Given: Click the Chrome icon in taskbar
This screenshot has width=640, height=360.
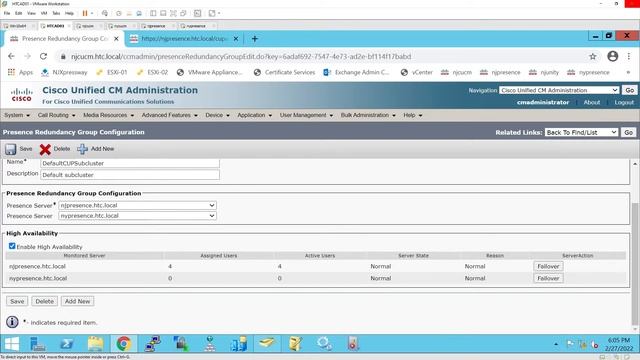Looking at the screenshot, I should coord(124,344).
